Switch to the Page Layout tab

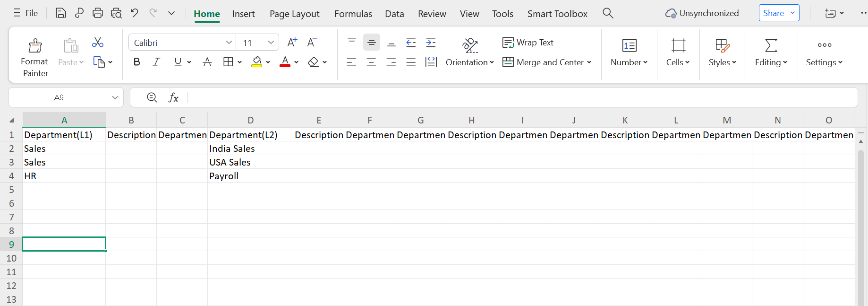(295, 14)
